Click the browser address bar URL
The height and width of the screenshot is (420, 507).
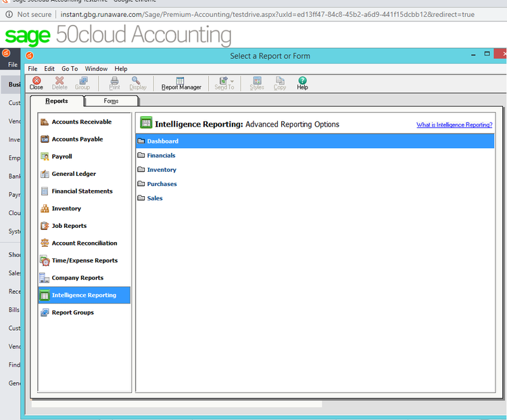[x=268, y=15]
